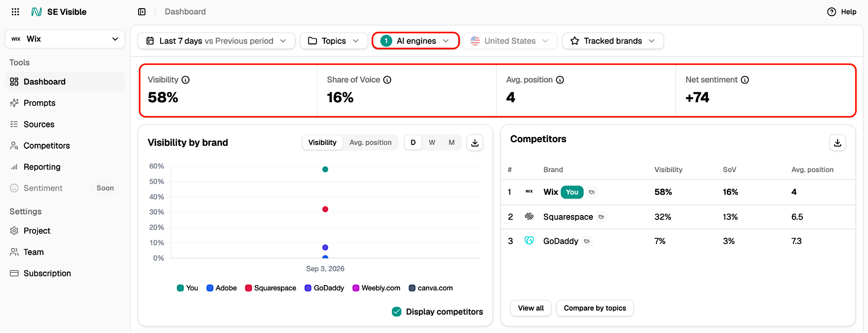This screenshot has height=333, width=868.
Task: Go to Team settings in sidebar
Action: coord(65,252)
